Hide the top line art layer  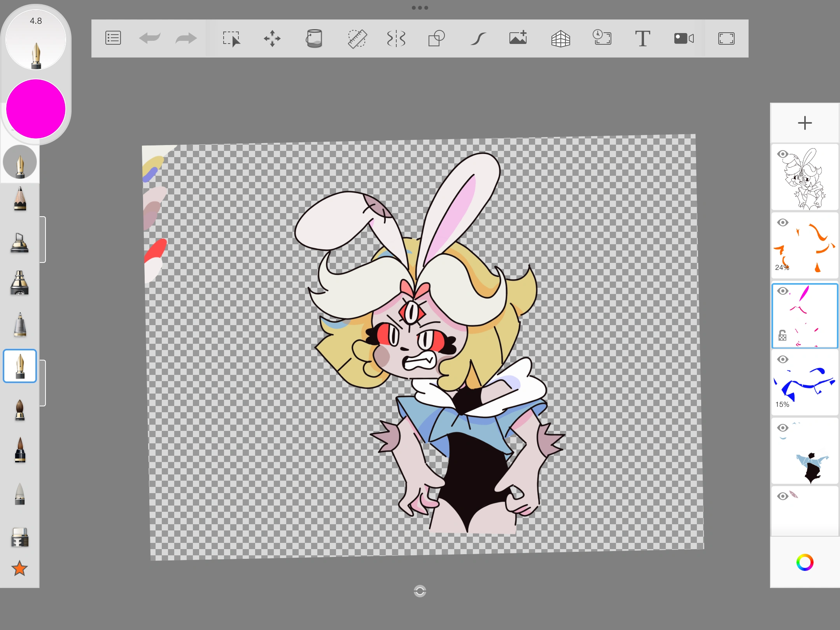782,154
